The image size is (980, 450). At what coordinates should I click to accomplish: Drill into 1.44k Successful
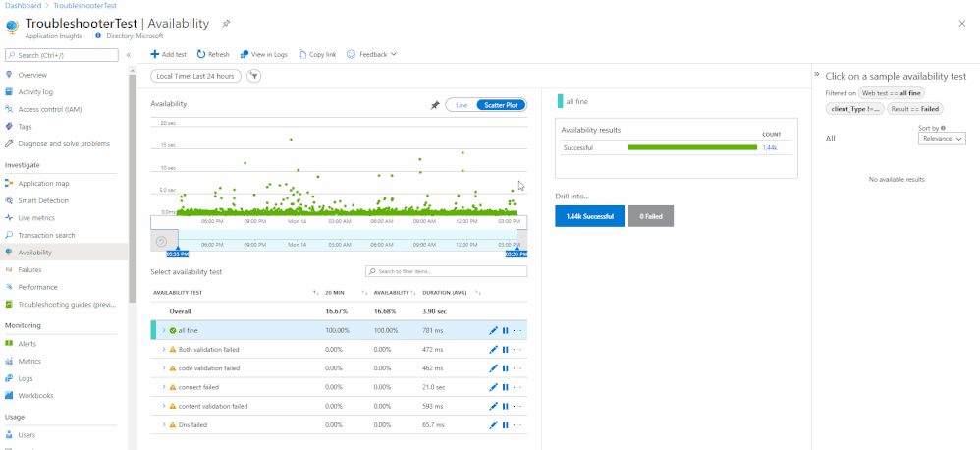pyautogui.click(x=589, y=216)
